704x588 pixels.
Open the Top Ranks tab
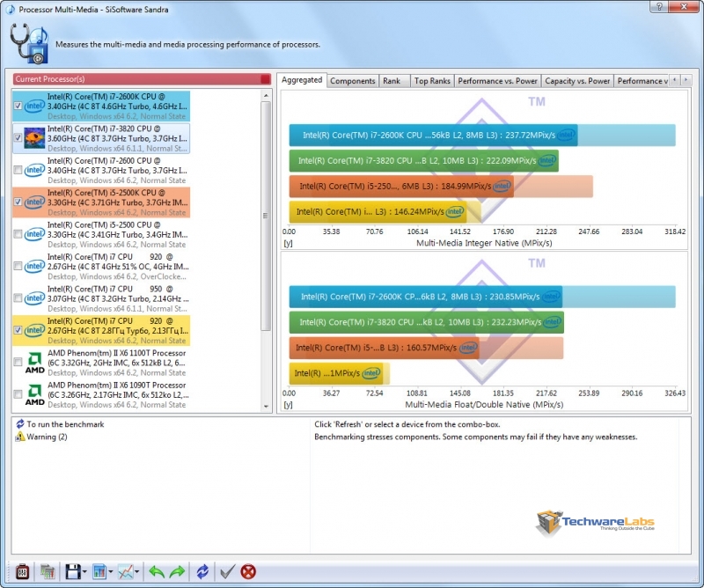[432, 81]
